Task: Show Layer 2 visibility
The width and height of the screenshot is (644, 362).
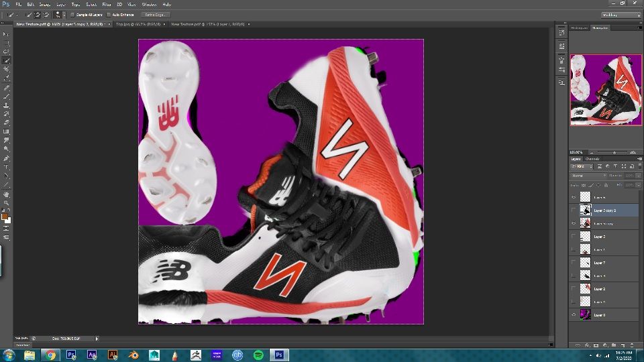Action: [x=574, y=289]
